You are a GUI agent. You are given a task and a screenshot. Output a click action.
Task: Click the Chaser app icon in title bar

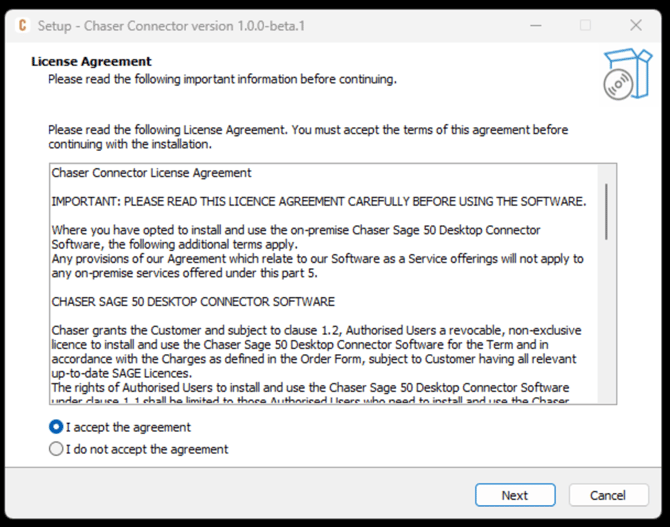pyautogui.click(x=23, y=24)
